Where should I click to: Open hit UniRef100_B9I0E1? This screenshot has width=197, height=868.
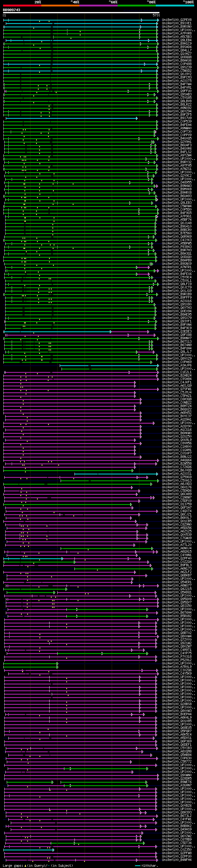tap(177, 23)
